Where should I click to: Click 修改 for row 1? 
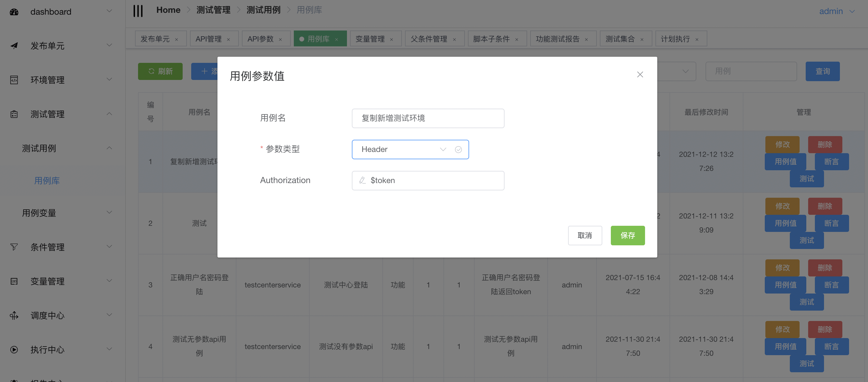(782, 145)
